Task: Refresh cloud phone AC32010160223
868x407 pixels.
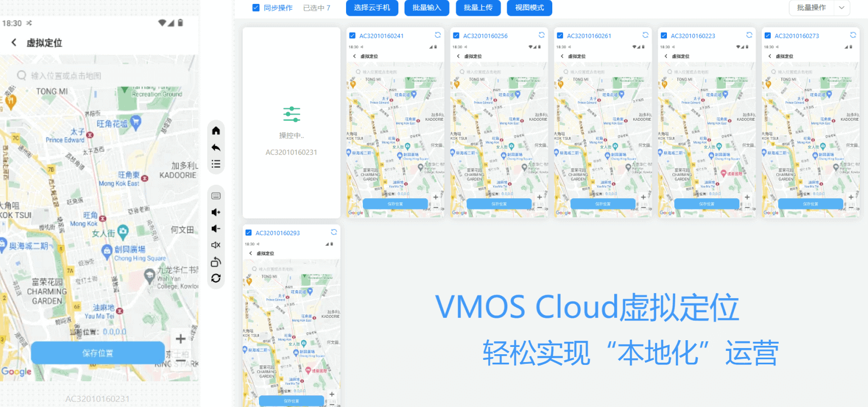Action: (x=749, y=35)
